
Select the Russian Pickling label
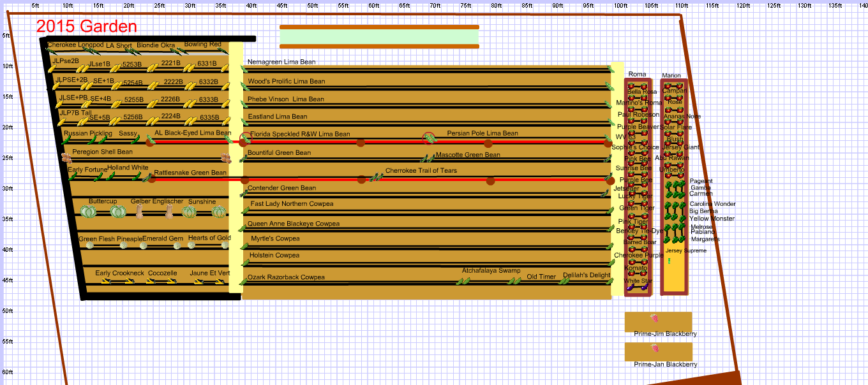coord(87,134)
